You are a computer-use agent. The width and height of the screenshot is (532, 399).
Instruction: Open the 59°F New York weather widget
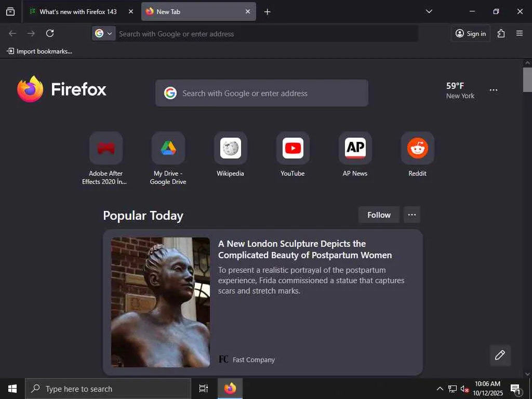460,90
